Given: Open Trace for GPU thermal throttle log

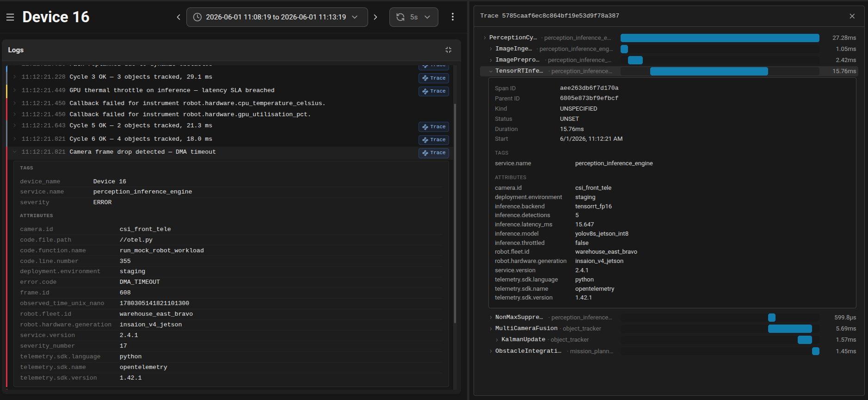Looking at the screenshot, I should 434,91.
